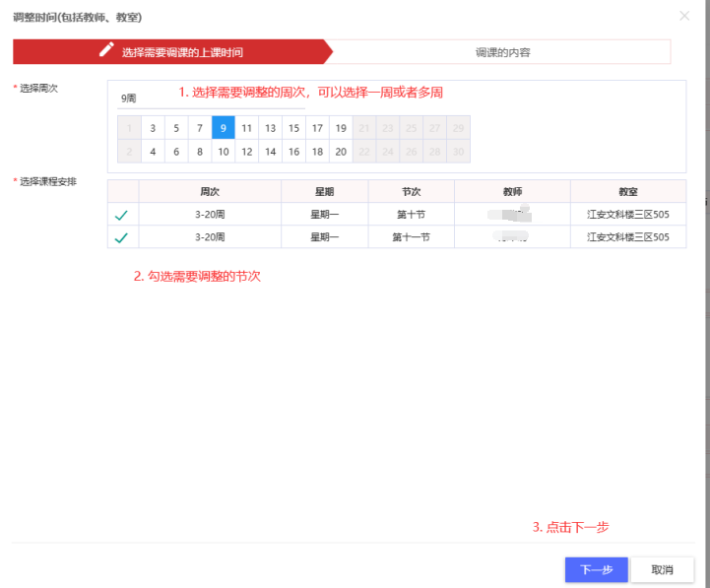Select week 3 in week grid
Viewport: 710px width, 588px height.
click(153, 128)
